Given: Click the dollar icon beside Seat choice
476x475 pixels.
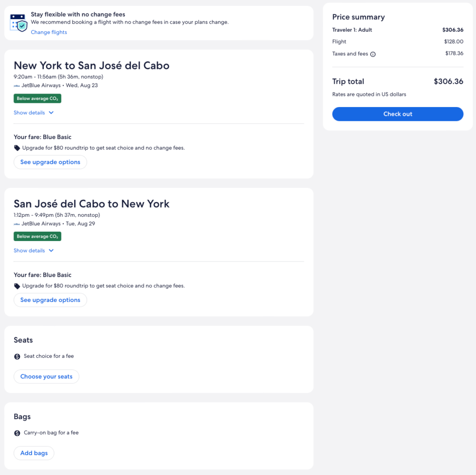Looking at the screenshot, I should 17,356.
